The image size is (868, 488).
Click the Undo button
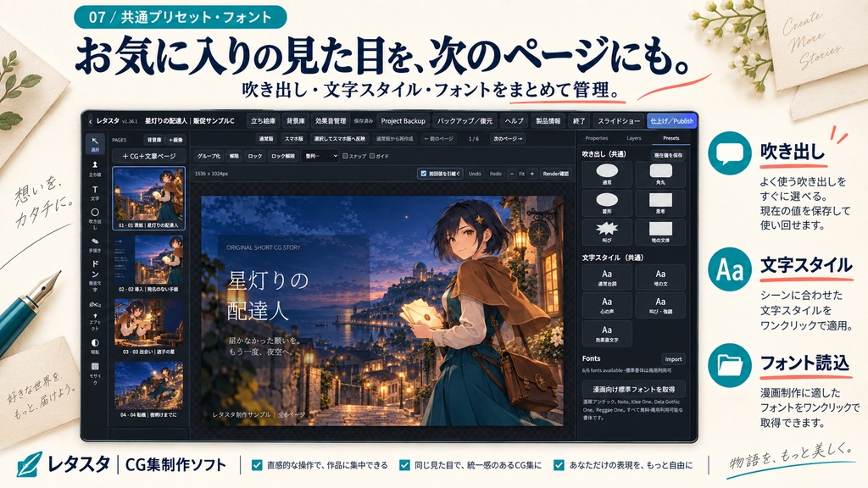[x=475, y=174]
